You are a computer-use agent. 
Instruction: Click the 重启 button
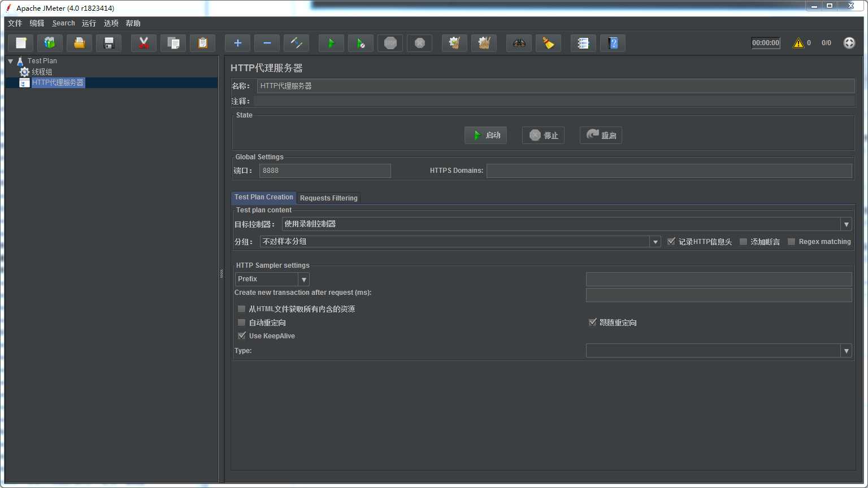coord(601,135)
